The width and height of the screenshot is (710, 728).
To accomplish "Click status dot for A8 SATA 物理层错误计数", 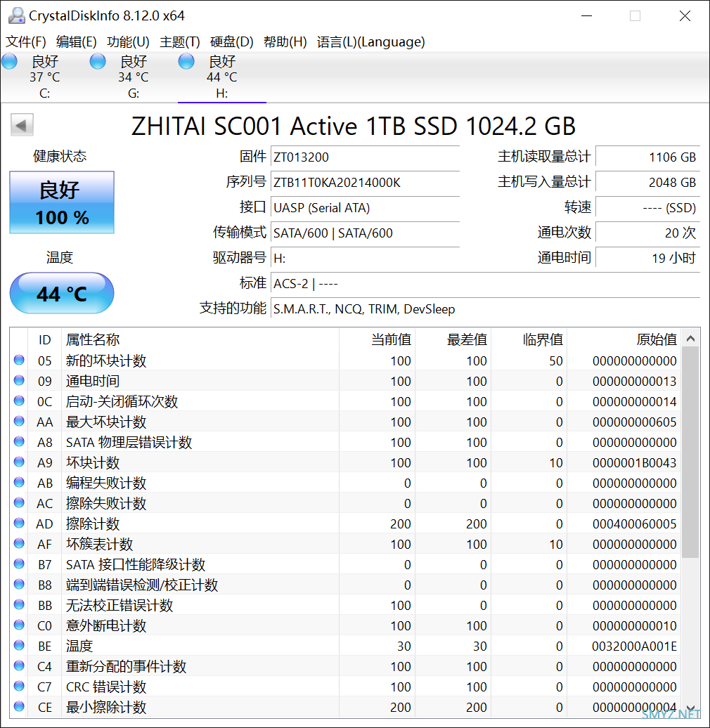I will tap(19, 441).
